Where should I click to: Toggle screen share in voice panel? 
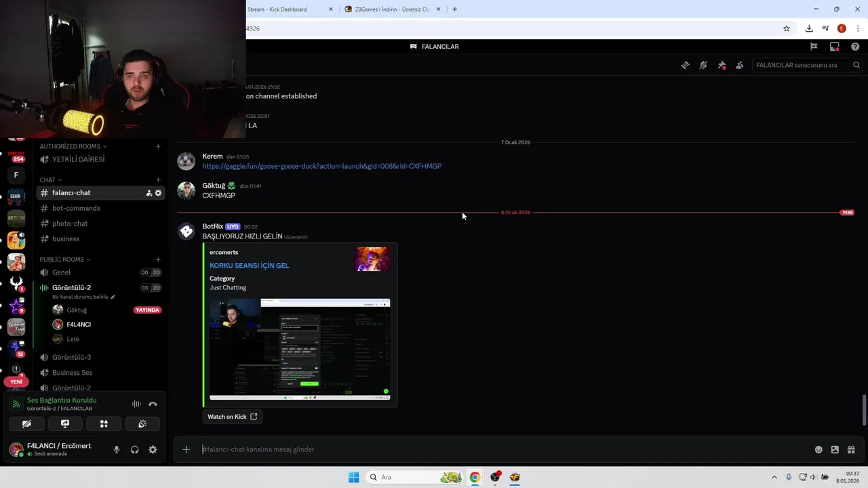[x=65, y=424]
